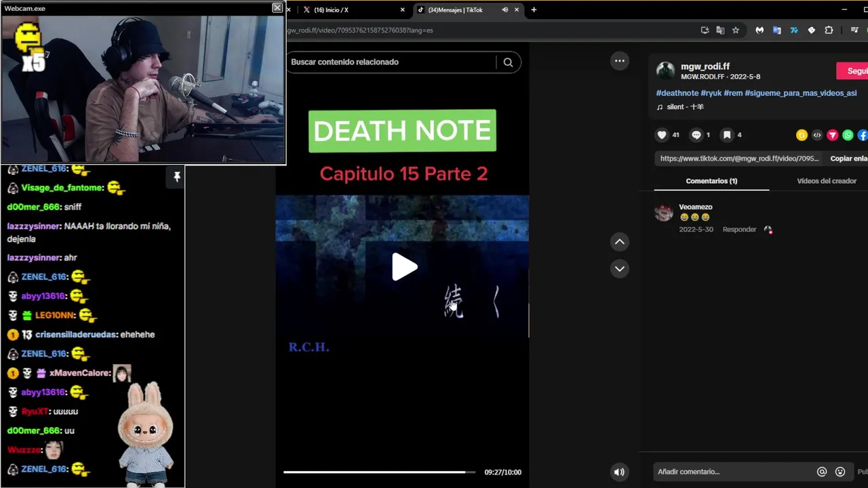Image resolution: width=868 pixels, height=488 pixels.
Task: Click the search magnifier icon
Action: coord(508,62)
